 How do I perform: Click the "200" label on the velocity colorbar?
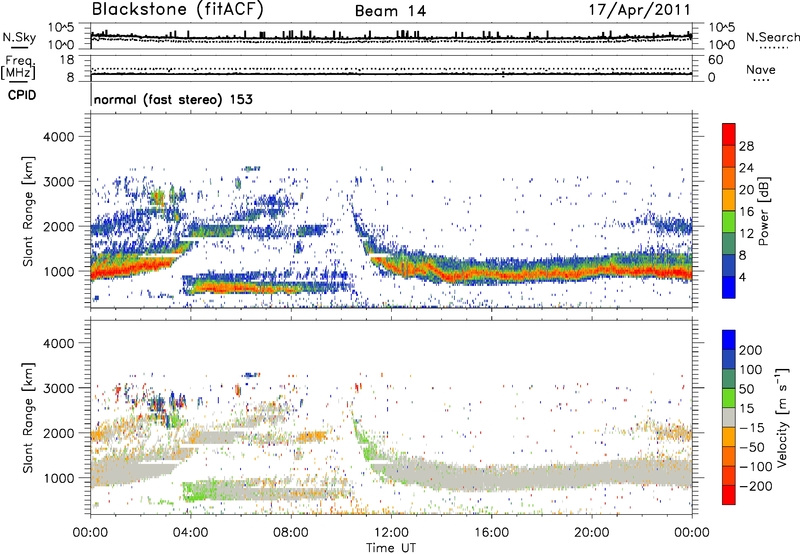click(x=751, y=350)
